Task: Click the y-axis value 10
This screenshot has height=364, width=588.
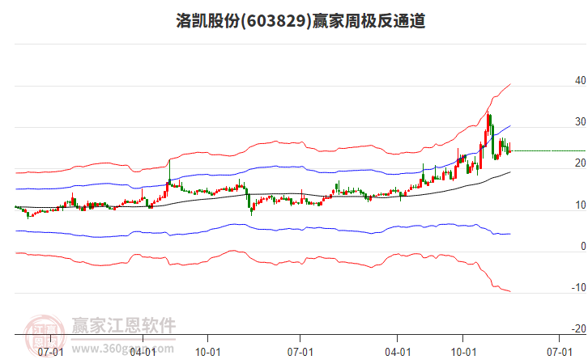Action: [580, 205]
